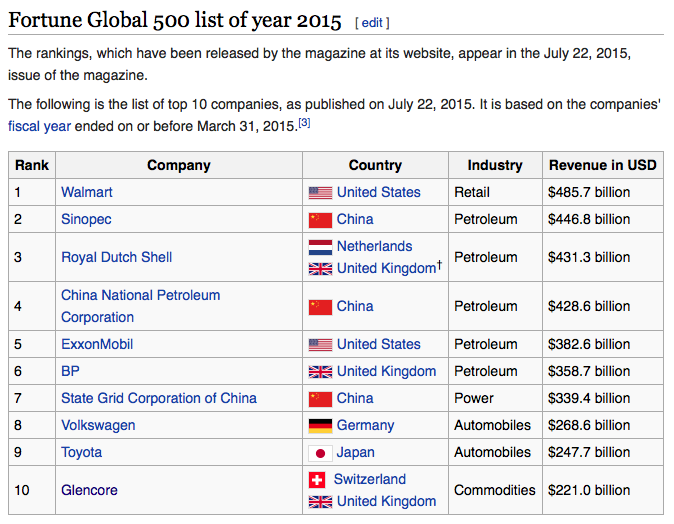Click the Switzerland flag icon
The width and height of the screenshot is (674, 524).
click(317, 480)
